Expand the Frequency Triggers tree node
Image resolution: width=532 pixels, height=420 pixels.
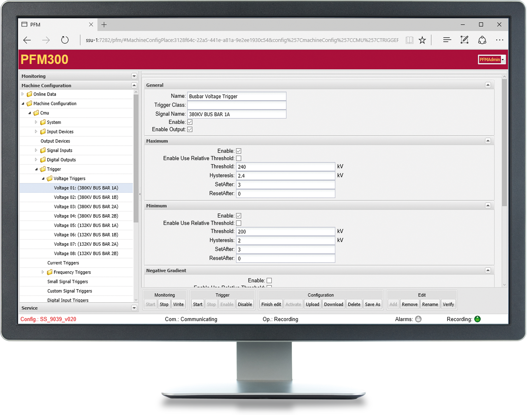pos(43,272)
